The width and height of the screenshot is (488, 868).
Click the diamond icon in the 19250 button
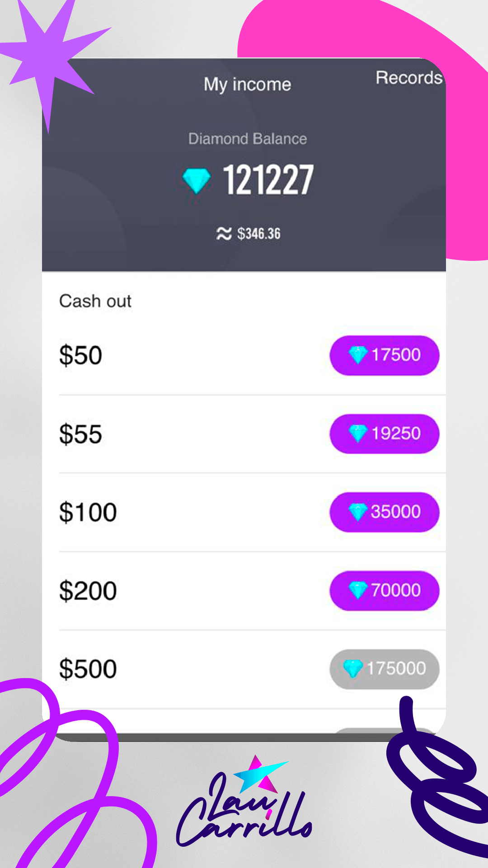358,434
